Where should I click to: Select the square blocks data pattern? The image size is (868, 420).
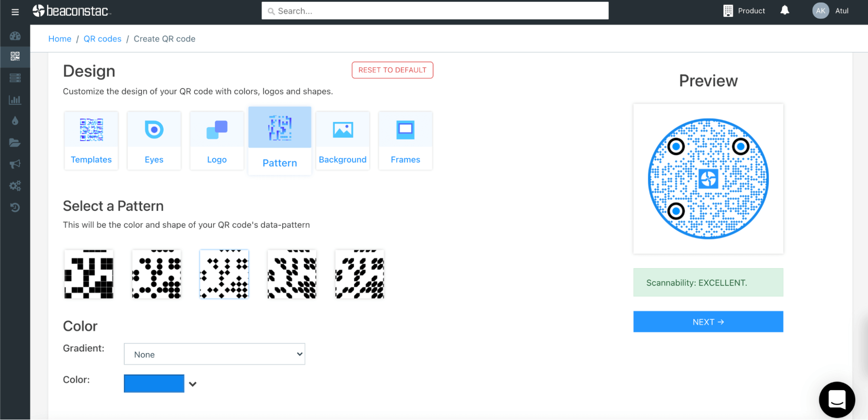tap(89, 274)
